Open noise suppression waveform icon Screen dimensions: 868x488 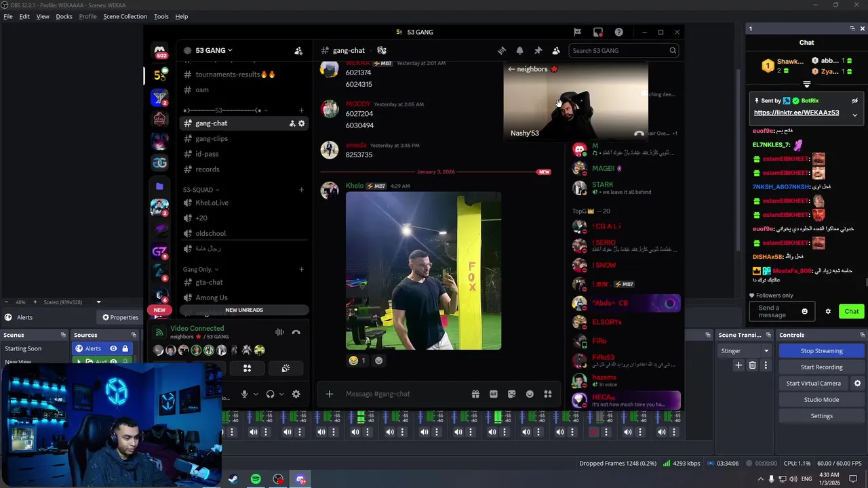pyautogui.click(x=279, y=332)
